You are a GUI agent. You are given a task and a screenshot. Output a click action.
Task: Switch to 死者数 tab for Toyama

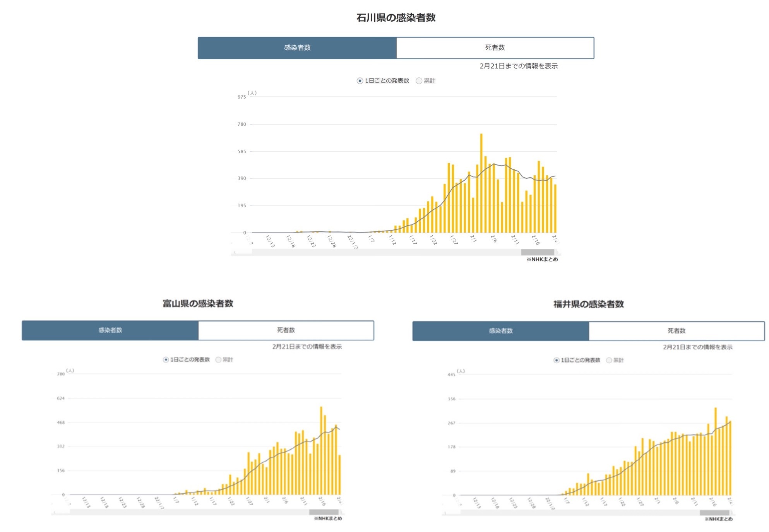coord(286,330)
